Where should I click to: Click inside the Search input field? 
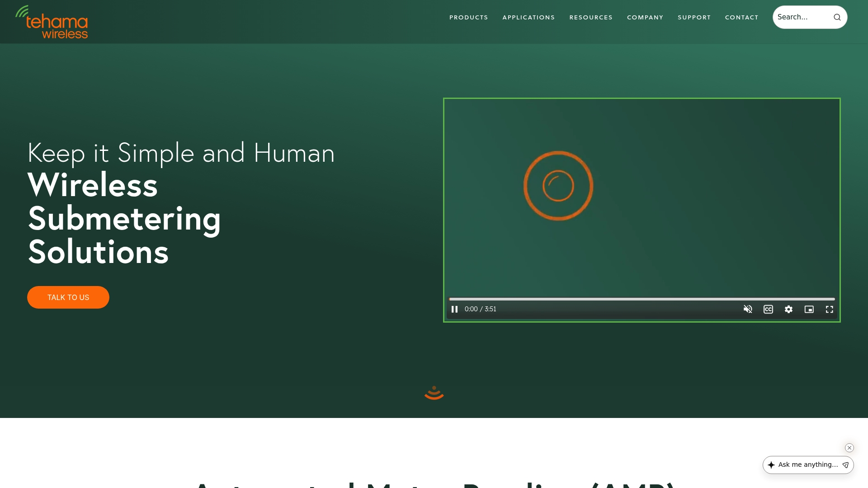(800, 17)
